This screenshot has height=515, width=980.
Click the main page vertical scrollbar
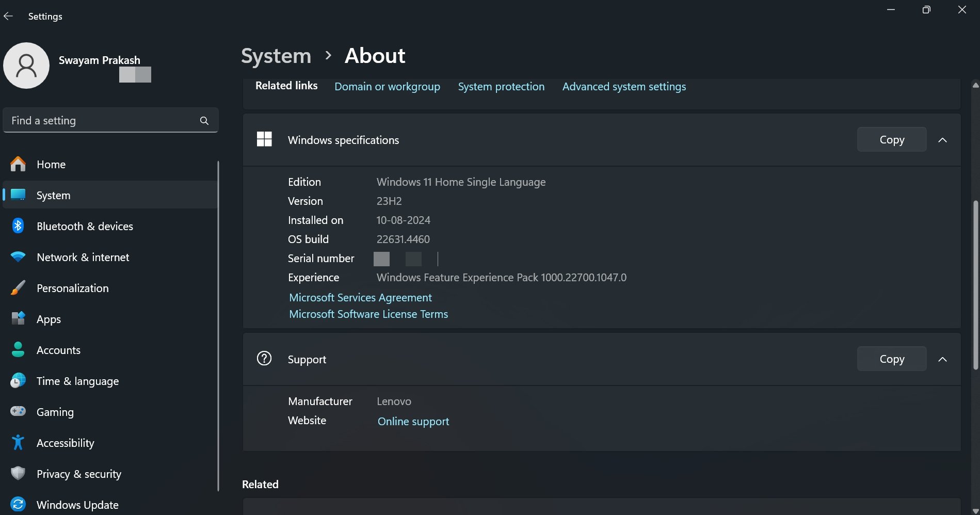tap(975, 285)
